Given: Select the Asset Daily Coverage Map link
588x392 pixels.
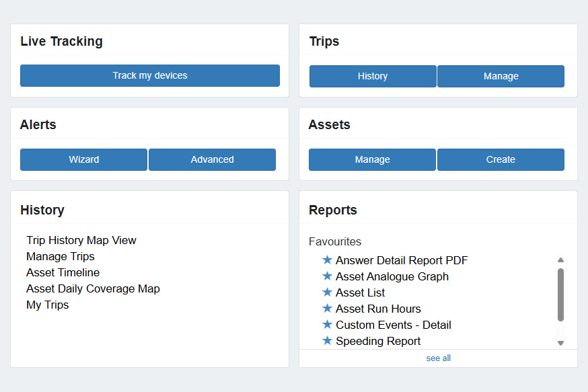Looking at the screenshot, I should (x=93, y=288).
